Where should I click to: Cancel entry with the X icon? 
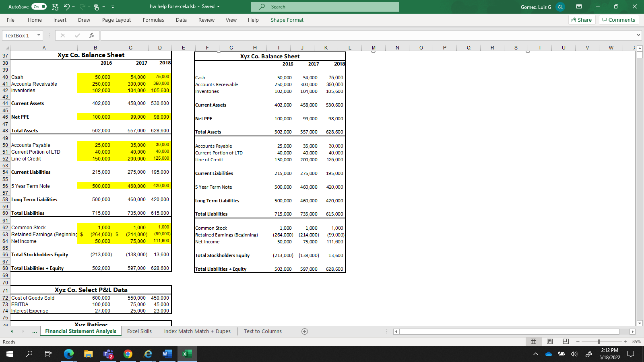[63, 35]
